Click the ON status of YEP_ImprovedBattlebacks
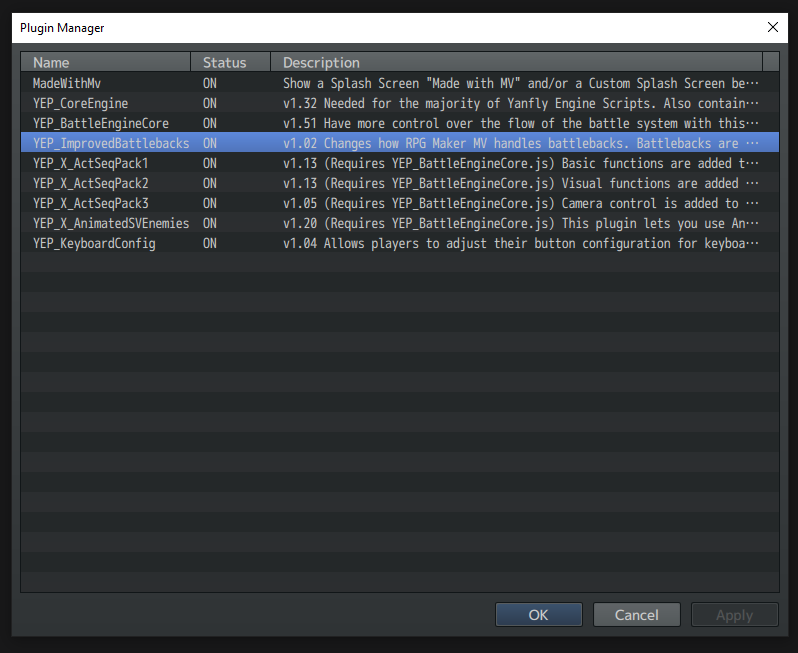 (210, 143)
